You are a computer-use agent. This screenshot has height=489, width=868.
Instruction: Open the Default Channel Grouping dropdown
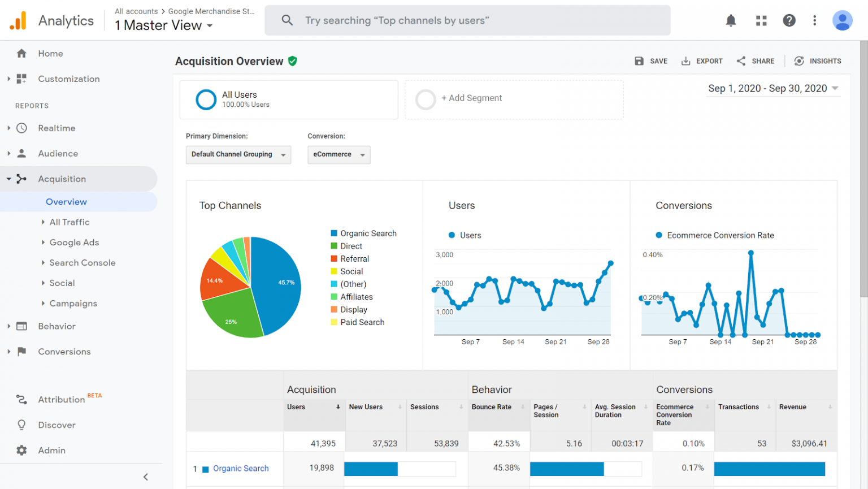238,155
